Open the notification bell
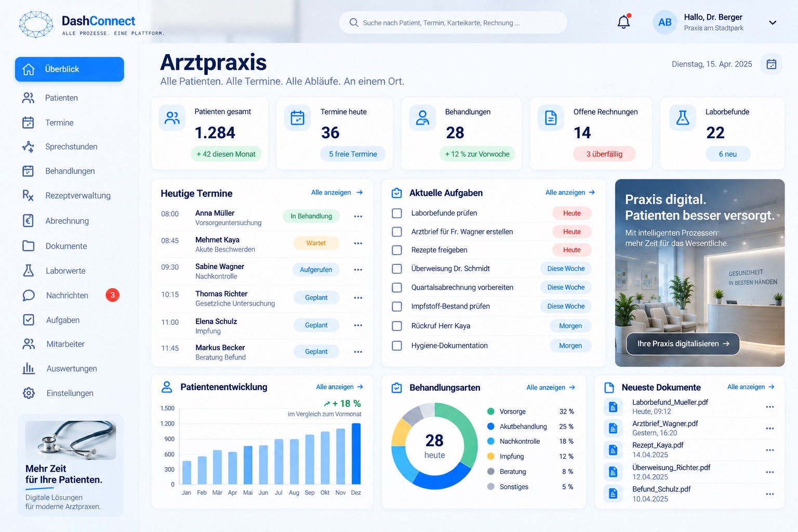This screenshot has width=798, height=532. [623, 22]
